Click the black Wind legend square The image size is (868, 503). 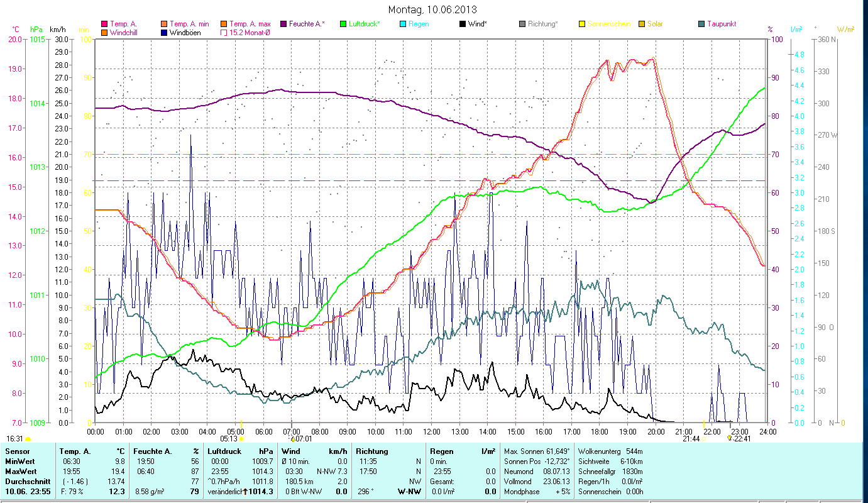click(x=463, y=24)
